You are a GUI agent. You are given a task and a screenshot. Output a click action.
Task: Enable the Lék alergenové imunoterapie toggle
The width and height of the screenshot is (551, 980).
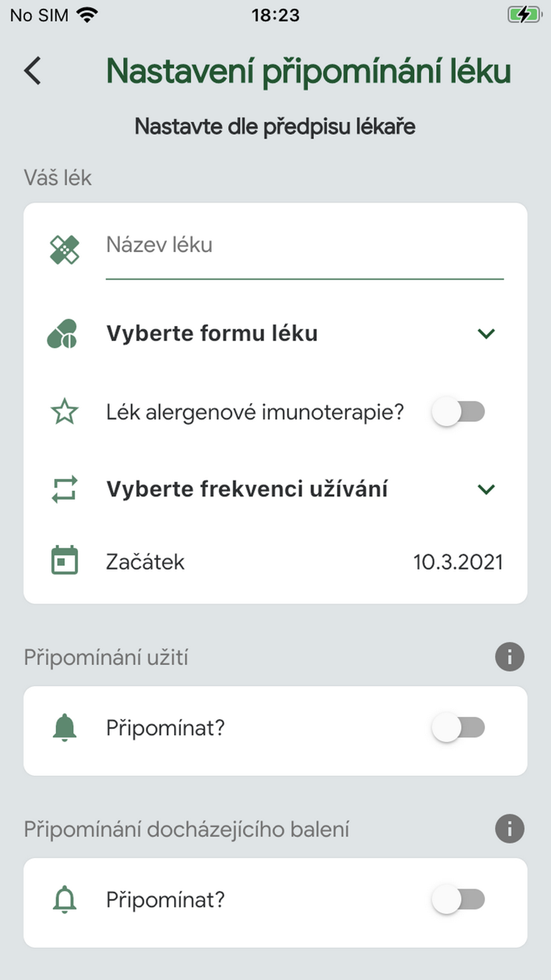coord(458,411)
